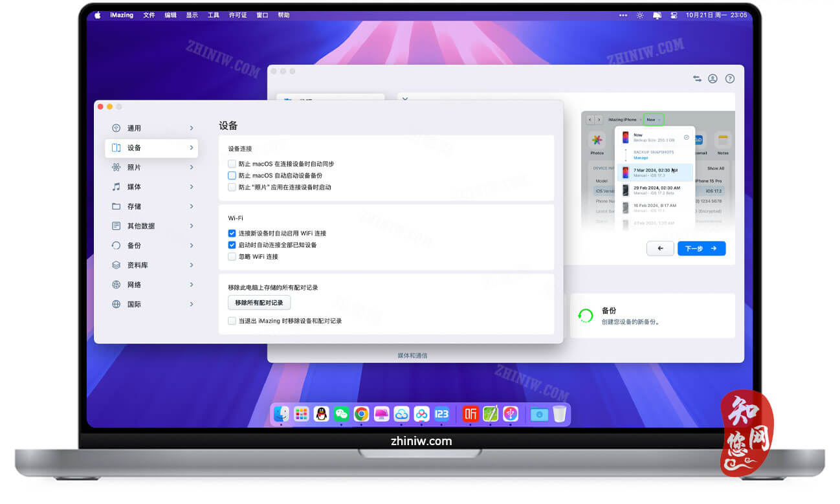The width and height of the screenshot is (840, 504).
Task: Uncheck 连接新设备时自动启用 WiFi 连接
Action: coord(232,233)
